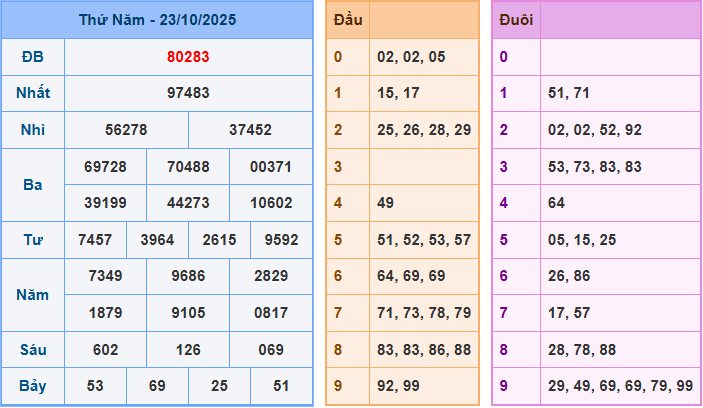Click fifth prize number 9686
Image resolution: width=703 pixels, height=408 pixels.
pos(188,276)
